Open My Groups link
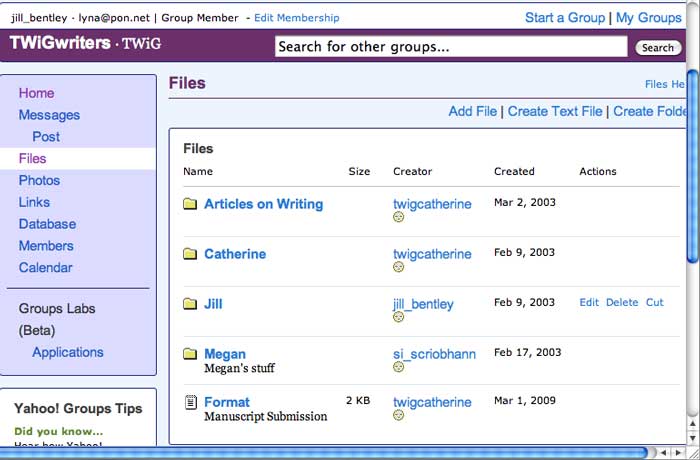The image size is (700, 460). tap(649, 18)
